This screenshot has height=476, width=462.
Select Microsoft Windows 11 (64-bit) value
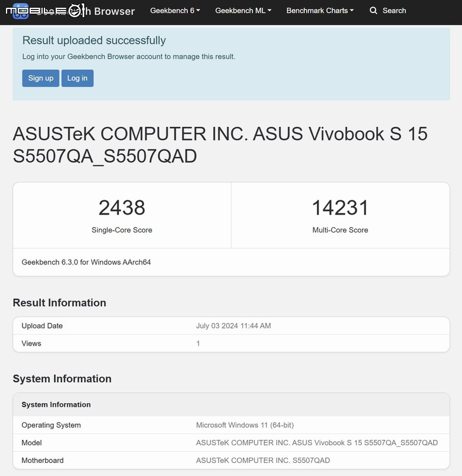(x=245, y=425)
